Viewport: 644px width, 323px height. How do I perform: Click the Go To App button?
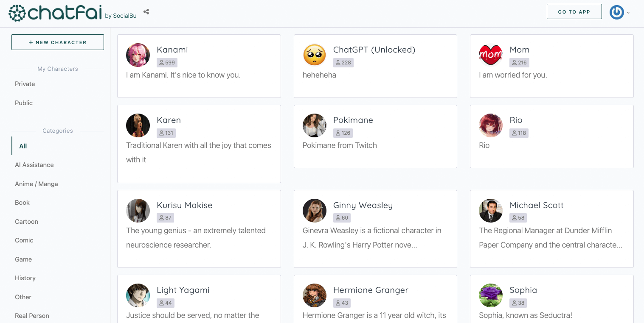coord(574,12)
